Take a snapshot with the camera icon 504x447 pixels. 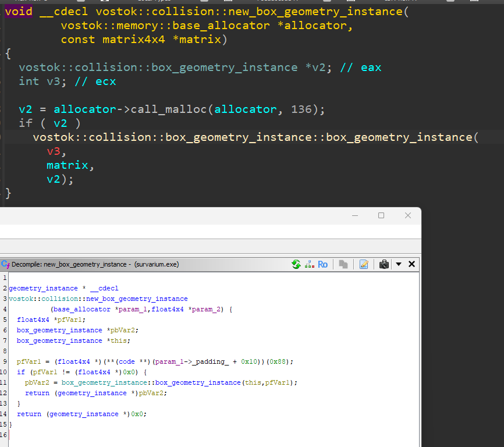click(384, 264)
